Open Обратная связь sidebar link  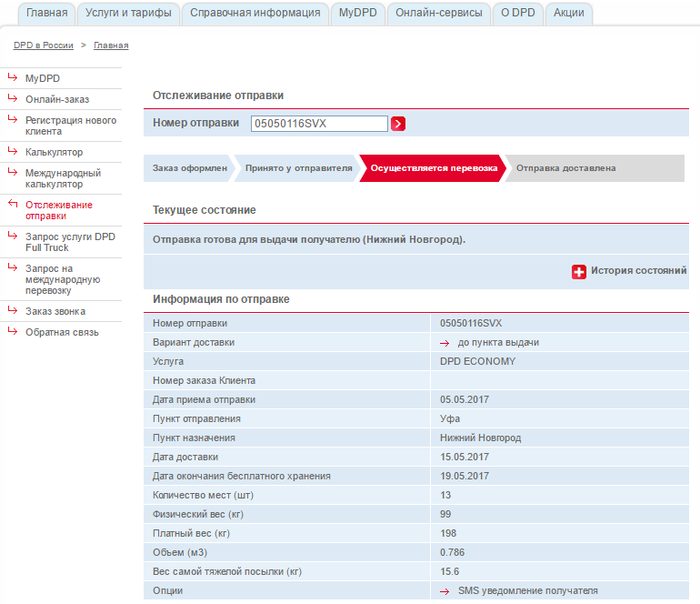tap(62, 332)
